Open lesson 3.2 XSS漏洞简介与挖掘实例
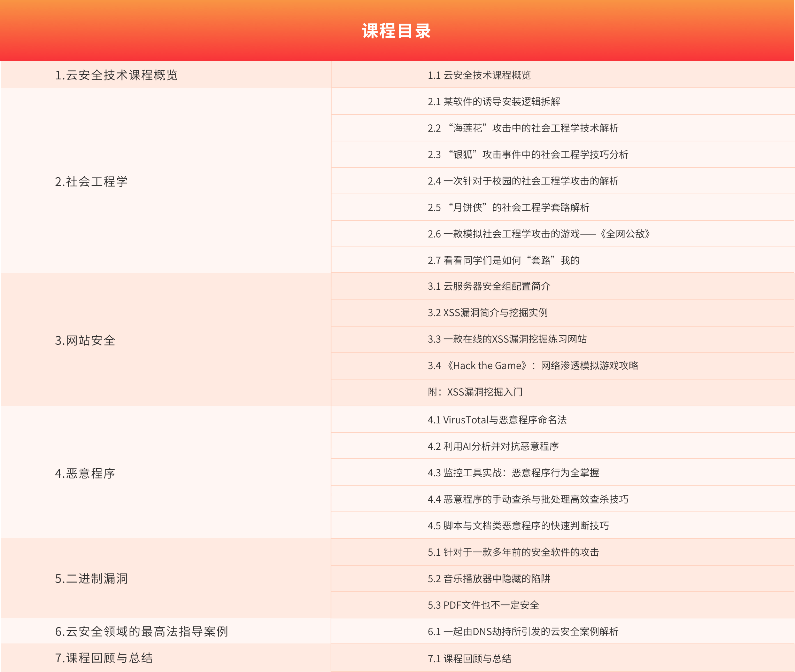The image size is (795, 672). pyautogui.click(x=487, y=313)
